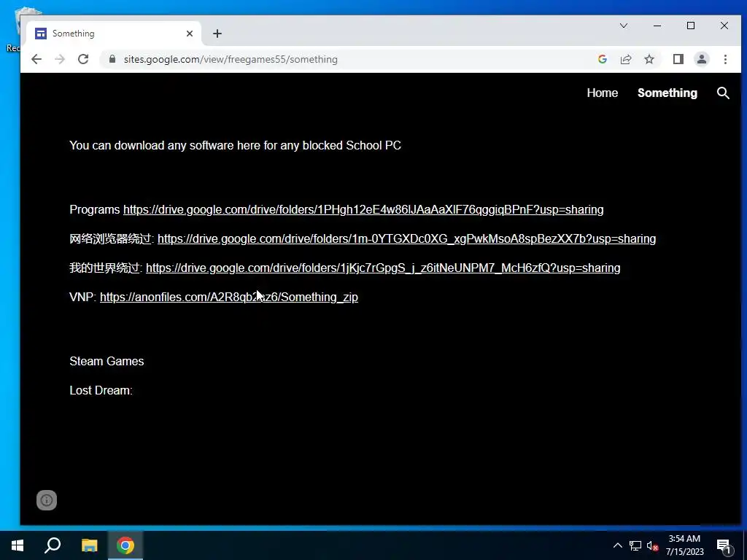Viewport: 747px width, 560px height.
Task: Open Windows taskbar search
Action: point(53,545)
